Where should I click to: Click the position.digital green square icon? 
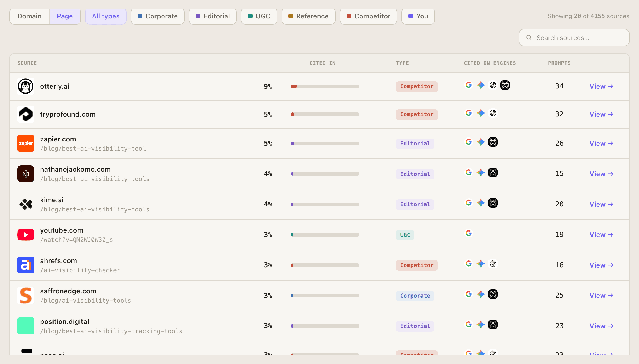[x=26, y=326]
